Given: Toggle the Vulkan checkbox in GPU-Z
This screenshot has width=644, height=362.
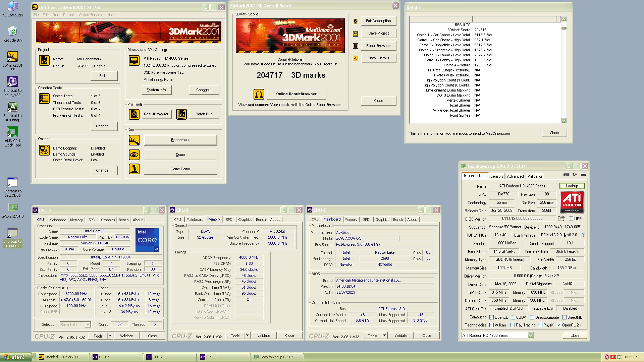Looking at the screenshot, I should pyautogui.click(x=491, y=325).
